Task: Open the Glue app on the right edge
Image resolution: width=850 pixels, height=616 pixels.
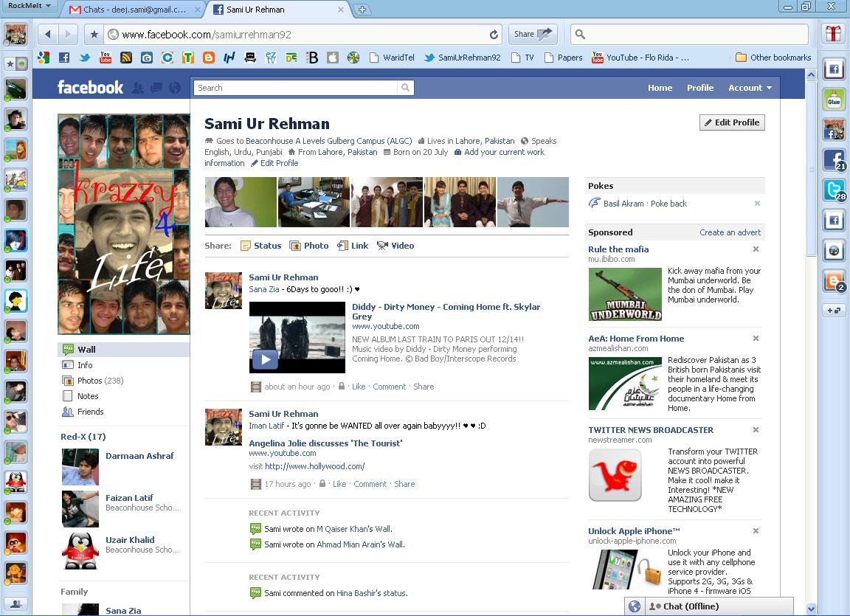Action: [833, 98]
